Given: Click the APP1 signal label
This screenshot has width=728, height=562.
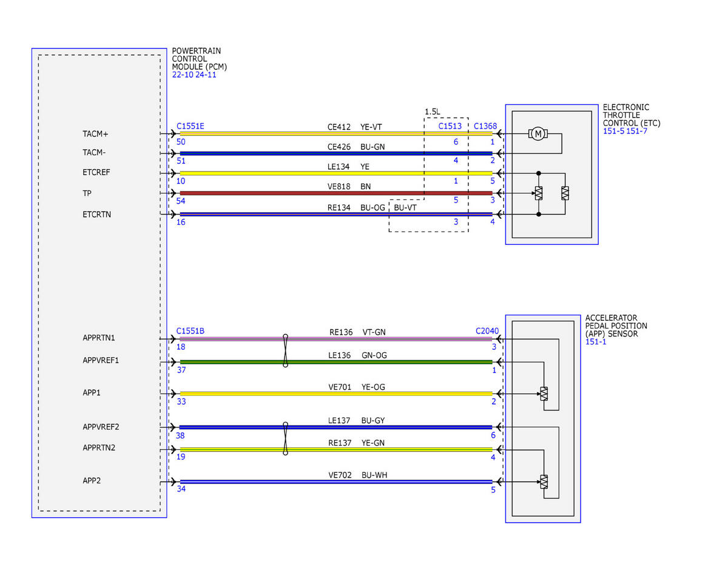Looking at the screenshot, I should pyautogui.click(x=92, y=393).
